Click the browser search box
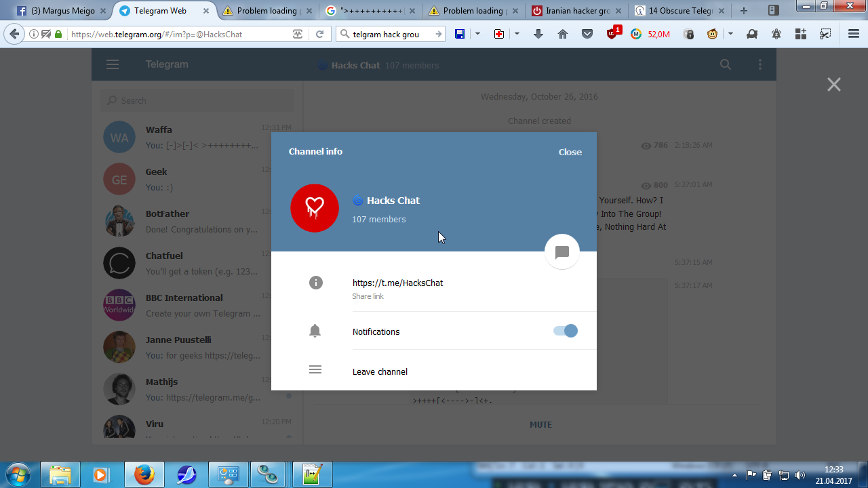Screen dimensions: 868x488 391,34
